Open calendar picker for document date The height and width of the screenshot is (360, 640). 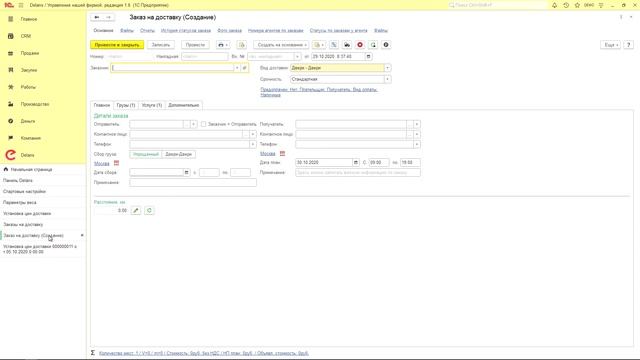click(x=368, y=57)
